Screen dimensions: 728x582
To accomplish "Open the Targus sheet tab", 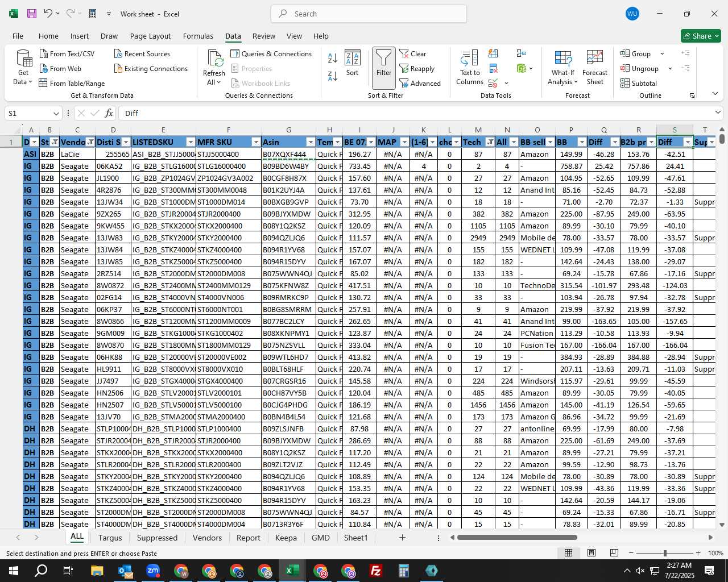I will tap(110, 538).
